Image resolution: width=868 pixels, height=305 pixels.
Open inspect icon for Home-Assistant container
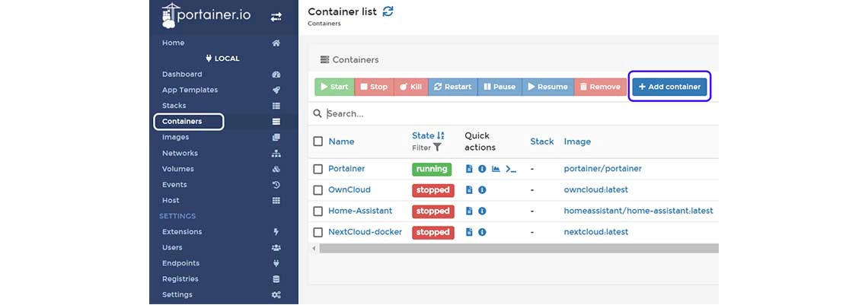(x=482, y=211)
